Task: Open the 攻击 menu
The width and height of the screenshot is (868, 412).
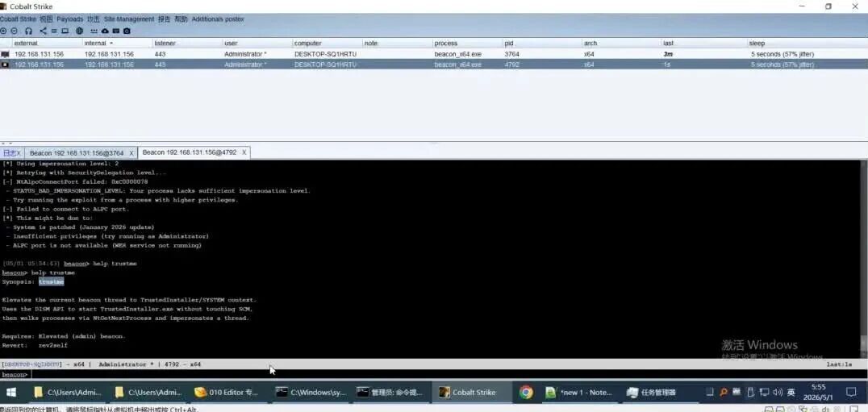Action: coord(93,19)
